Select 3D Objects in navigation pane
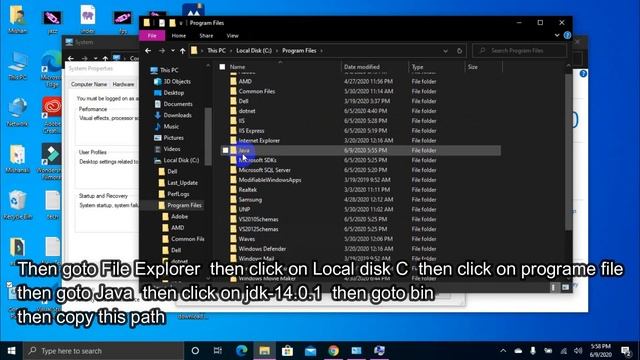 (177, 81)
